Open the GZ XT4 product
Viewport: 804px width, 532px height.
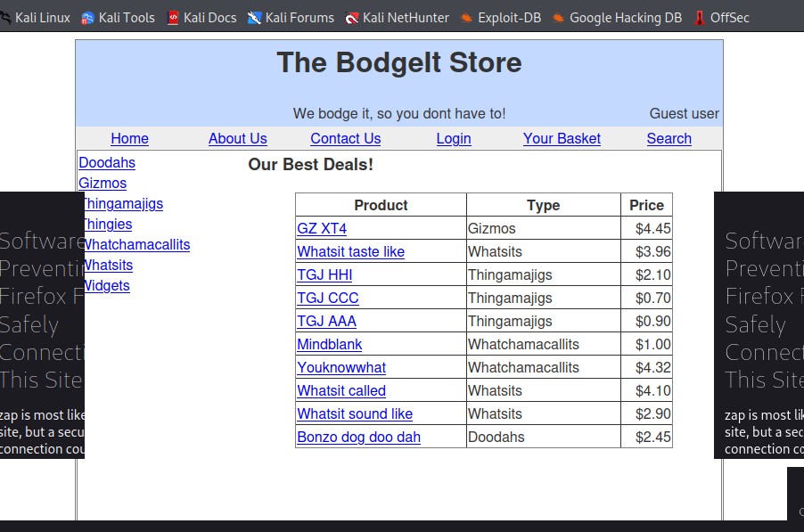(322, 228)
